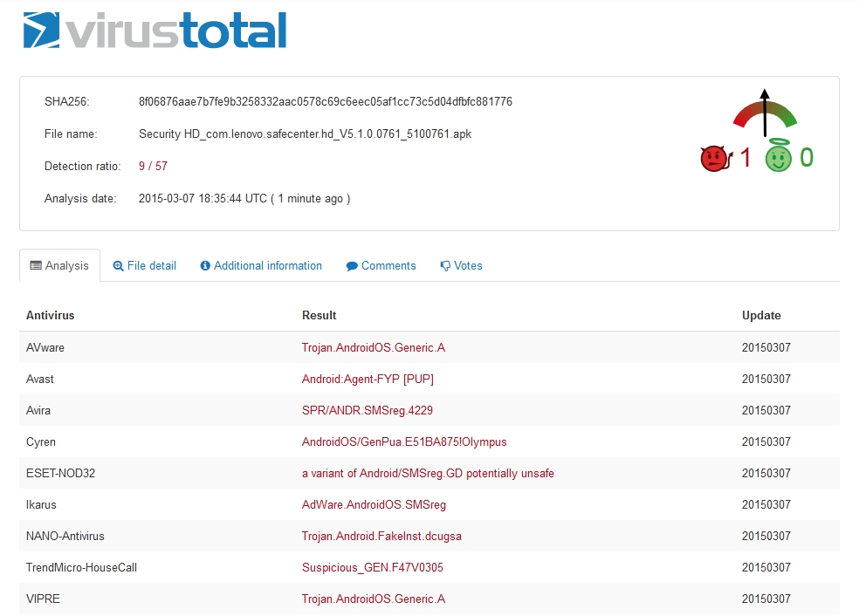
Task: Click the community score gauge
Action: [x=765, y=113]
